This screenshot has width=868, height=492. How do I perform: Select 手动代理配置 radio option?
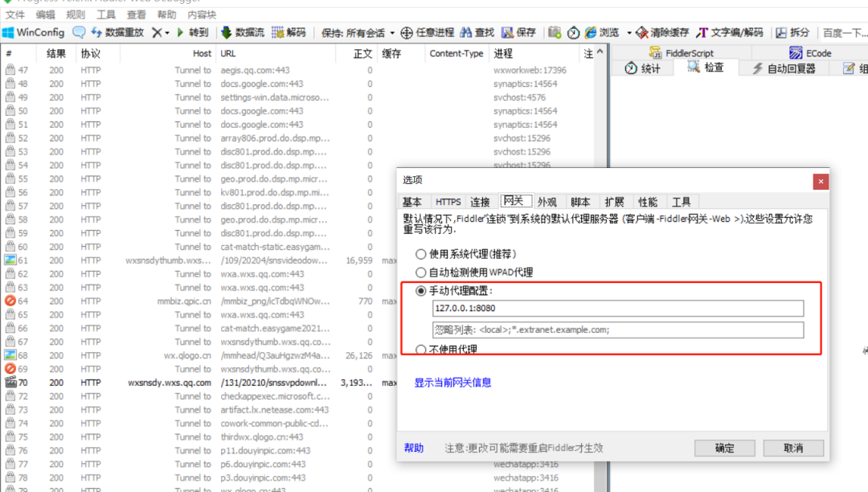pos(420,290)
